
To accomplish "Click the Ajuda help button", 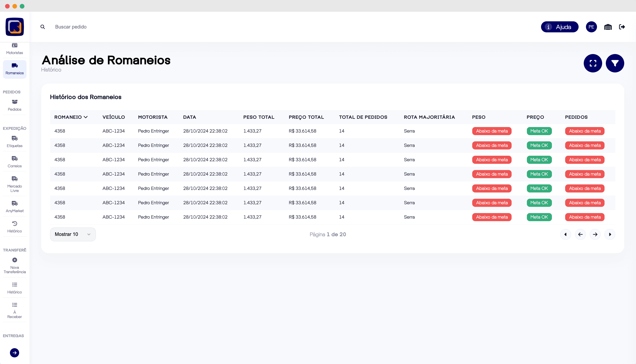I will pos(559,27).
